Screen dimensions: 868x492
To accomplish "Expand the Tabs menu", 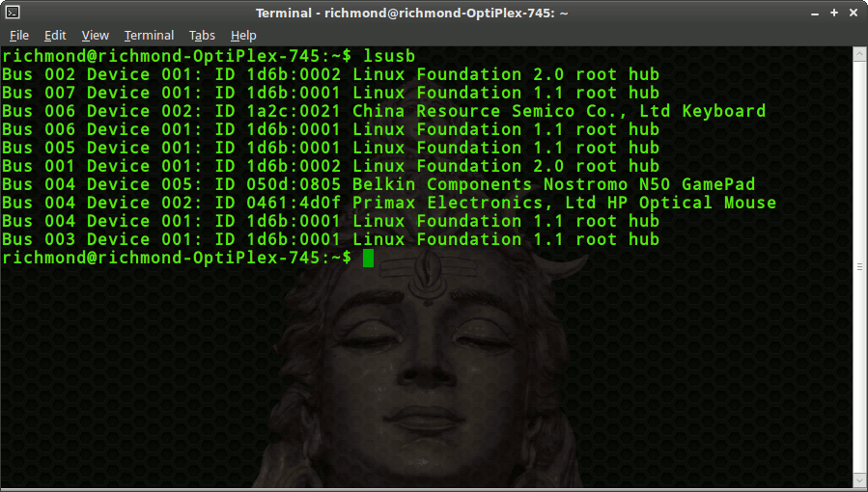I will (202, 36).
